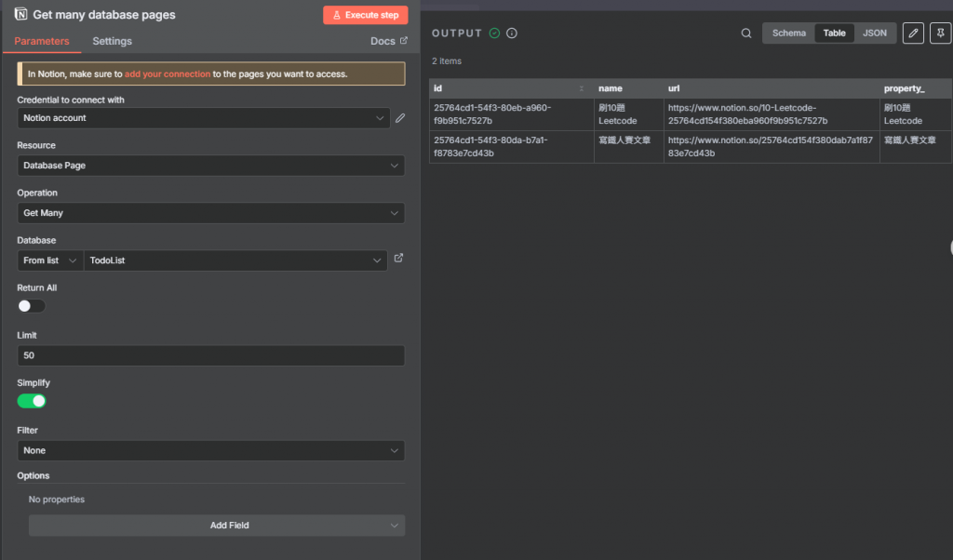Open the Operation Get Many dropdown
Viewport: 953px width, 560px height.
pos(211,213)
